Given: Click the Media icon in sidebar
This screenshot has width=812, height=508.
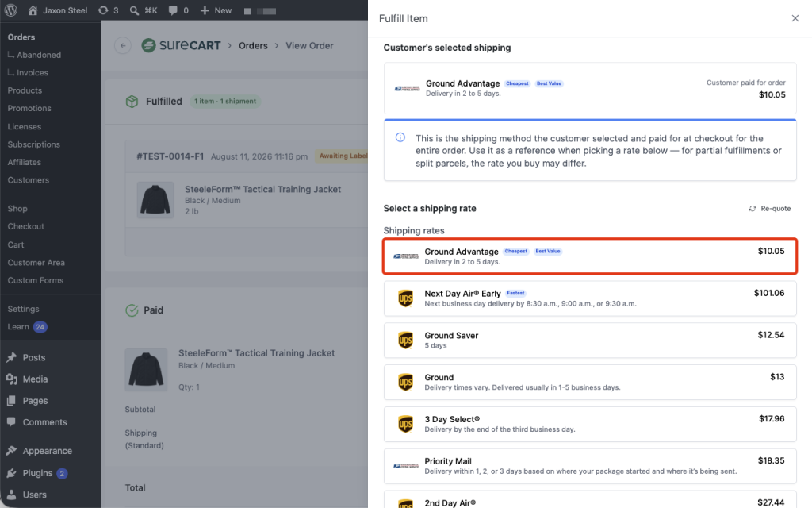Looking at the screenshot, I should 11,379.
